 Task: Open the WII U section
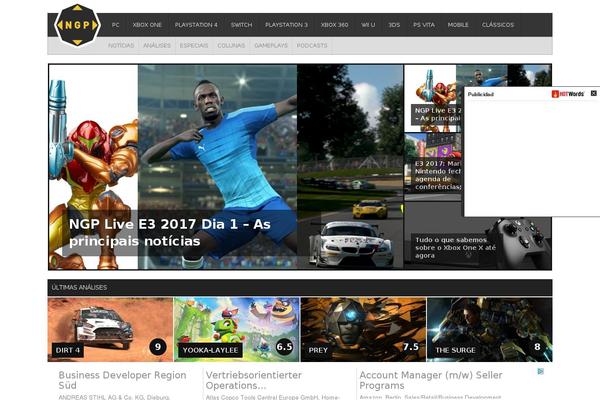click(x=368, y=25)
